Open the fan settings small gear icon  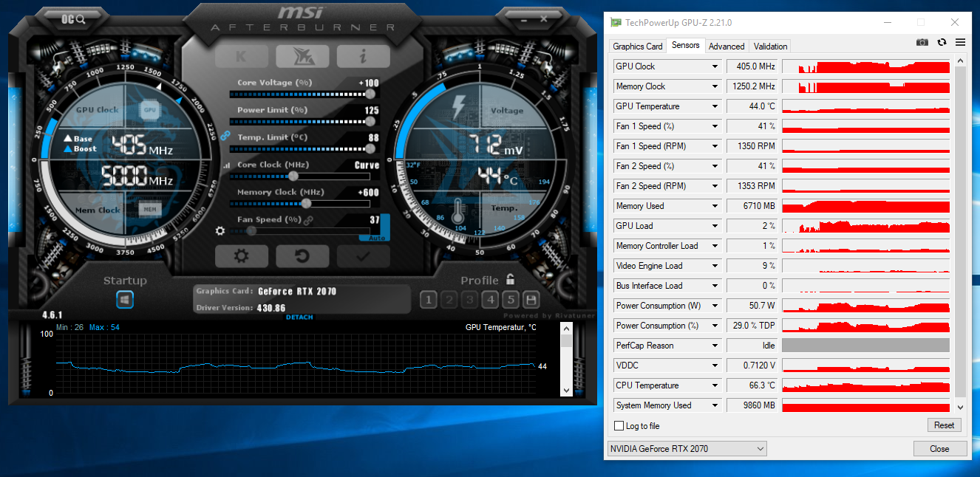click(x=220, y=230)
